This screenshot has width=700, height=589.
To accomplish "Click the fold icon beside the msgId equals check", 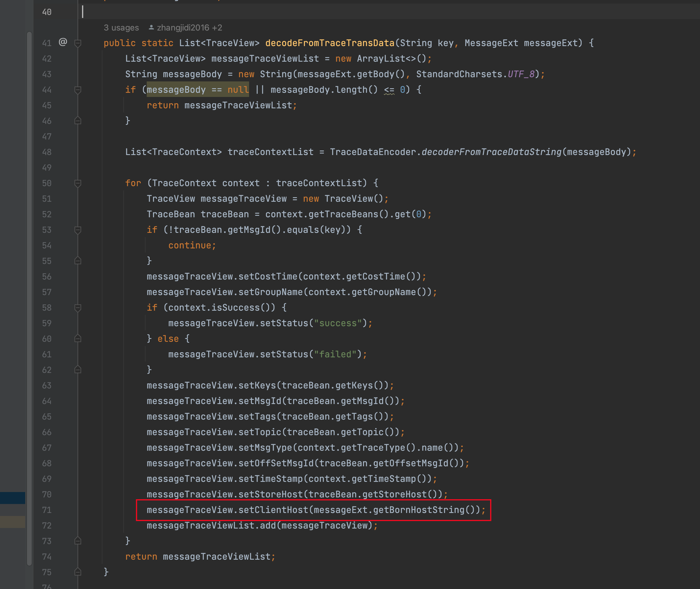I will click(78, 230).
